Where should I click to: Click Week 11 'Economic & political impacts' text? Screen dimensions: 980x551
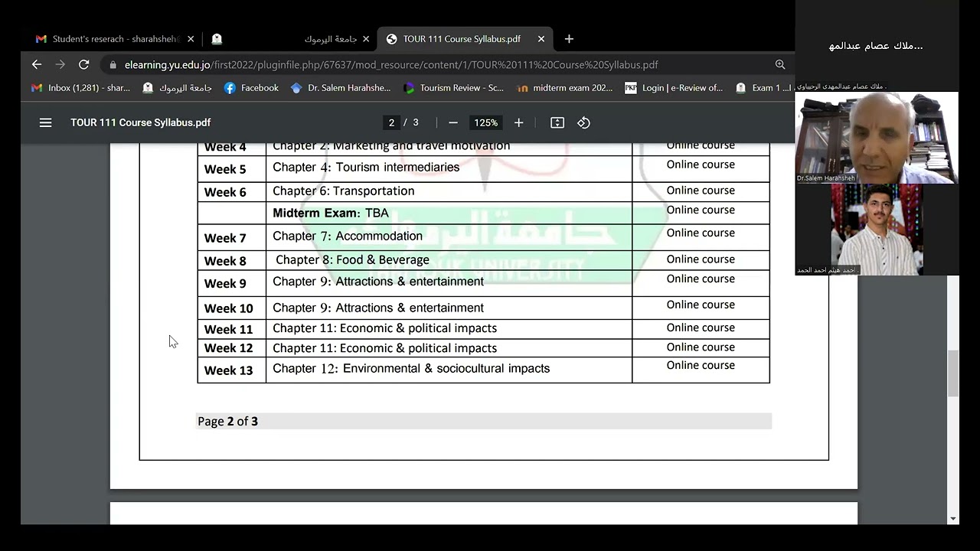tap(385, 328)
